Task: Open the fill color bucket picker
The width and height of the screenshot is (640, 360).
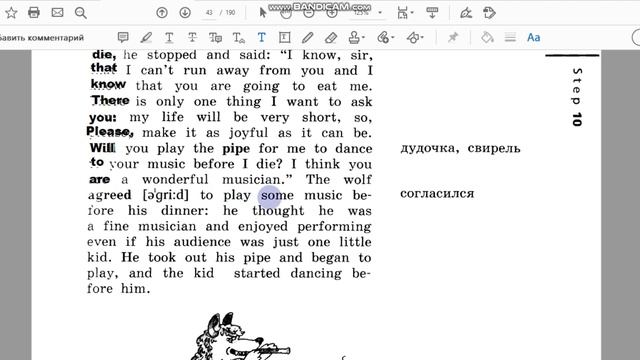Action: pos(487,38)
